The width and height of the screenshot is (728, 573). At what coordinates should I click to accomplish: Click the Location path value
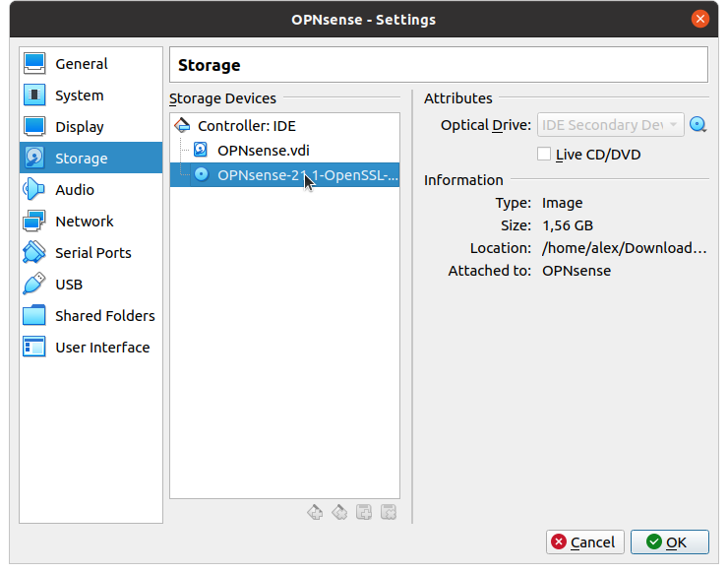[625, 248]
